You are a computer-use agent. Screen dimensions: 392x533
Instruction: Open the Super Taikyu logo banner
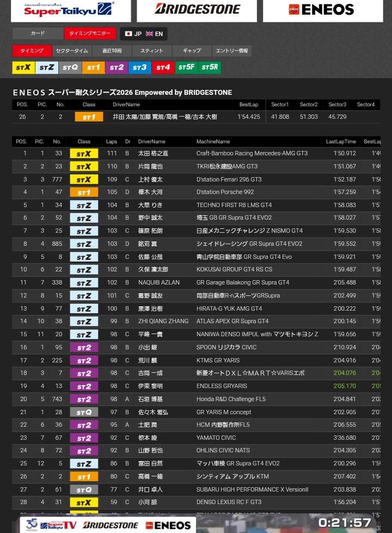71,10
